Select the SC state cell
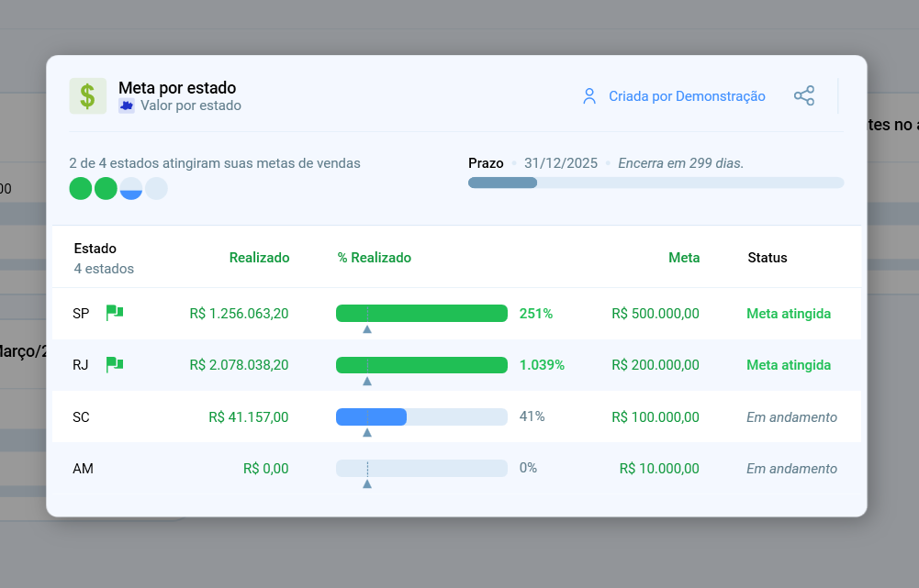 point(81,417)
